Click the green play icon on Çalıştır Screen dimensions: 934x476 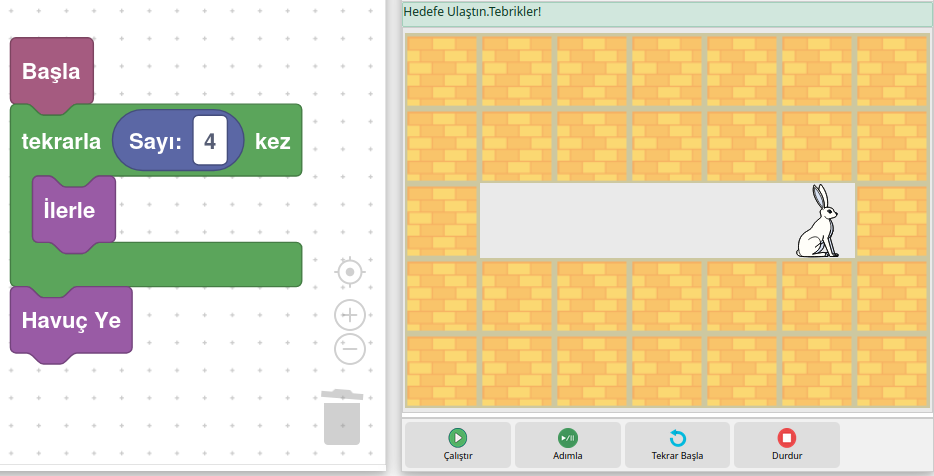point(457,437)
